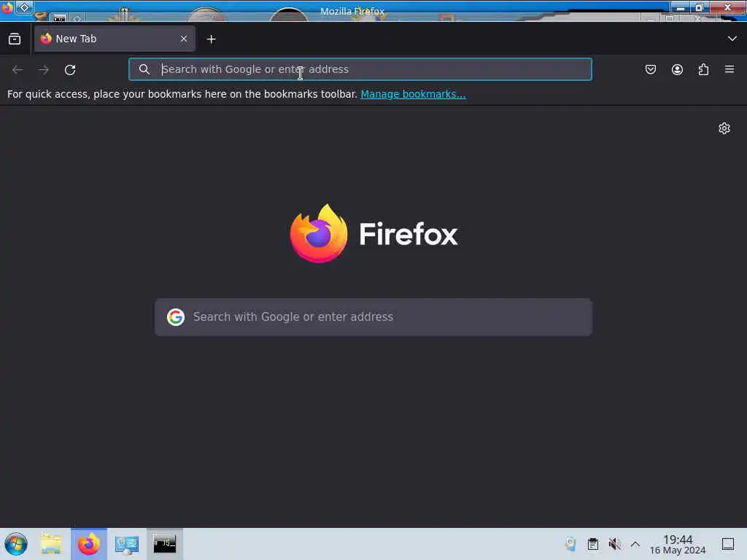Open the Firefox account icon
This screenshot has width=747, height=560.
pyautogui.click(x=677, y=69)
